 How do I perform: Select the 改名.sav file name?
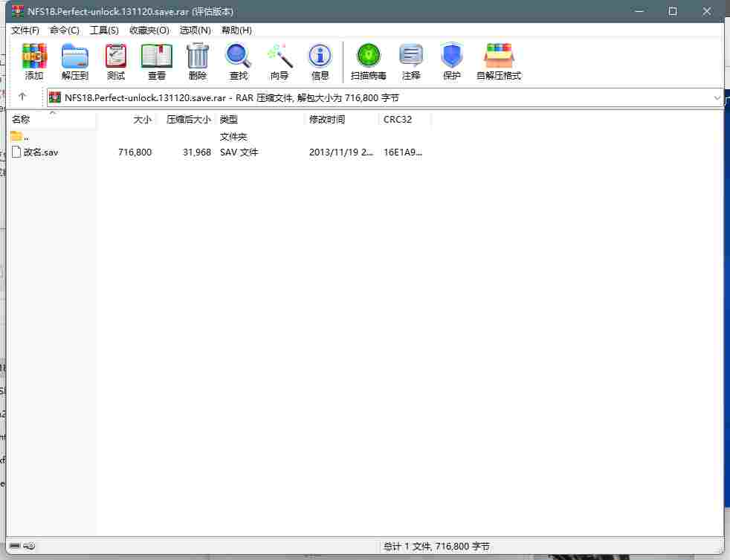point(41,152)
